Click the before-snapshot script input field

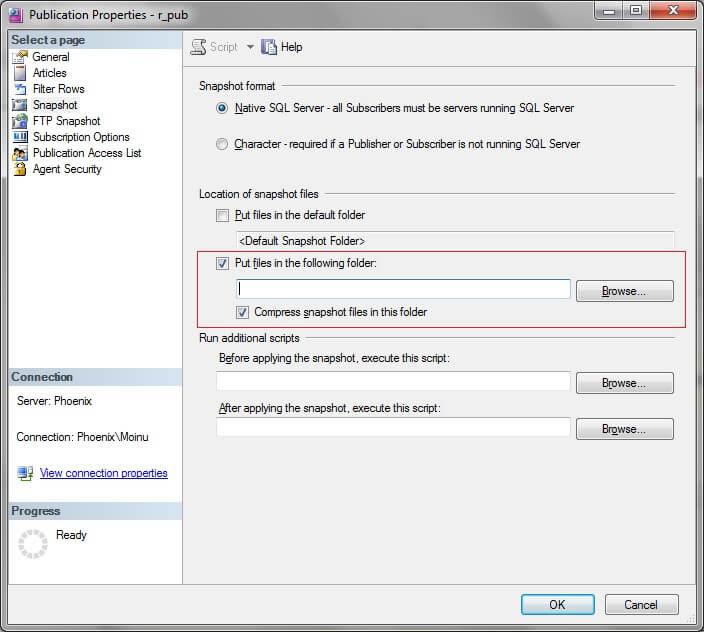[x=393, y=382]
